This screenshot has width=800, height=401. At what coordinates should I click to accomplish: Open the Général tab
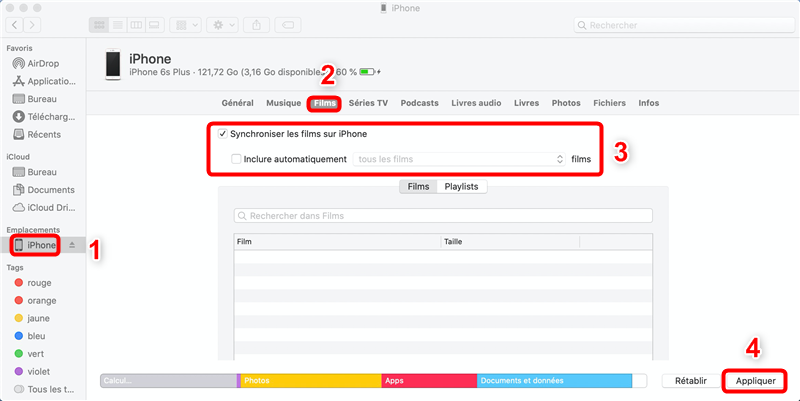(237, 103)
